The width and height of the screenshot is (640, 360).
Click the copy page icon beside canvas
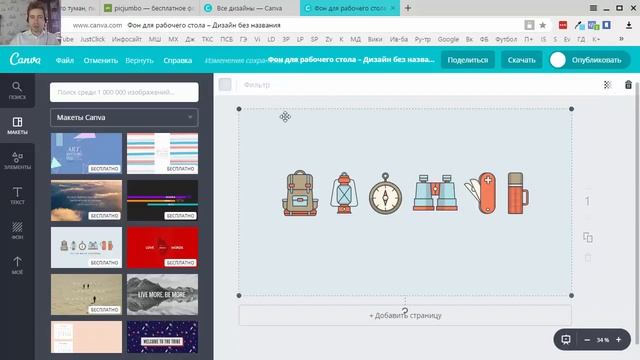(588, 237)
